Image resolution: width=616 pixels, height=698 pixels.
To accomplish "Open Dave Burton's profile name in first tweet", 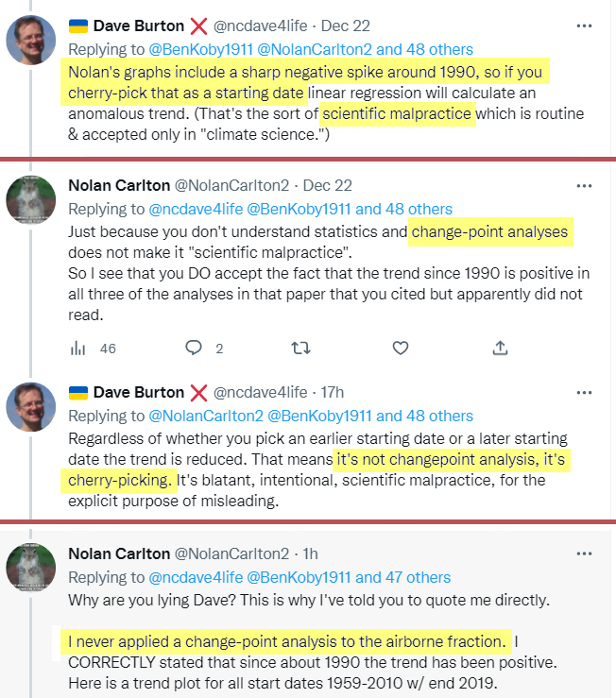I will point(126,26).
